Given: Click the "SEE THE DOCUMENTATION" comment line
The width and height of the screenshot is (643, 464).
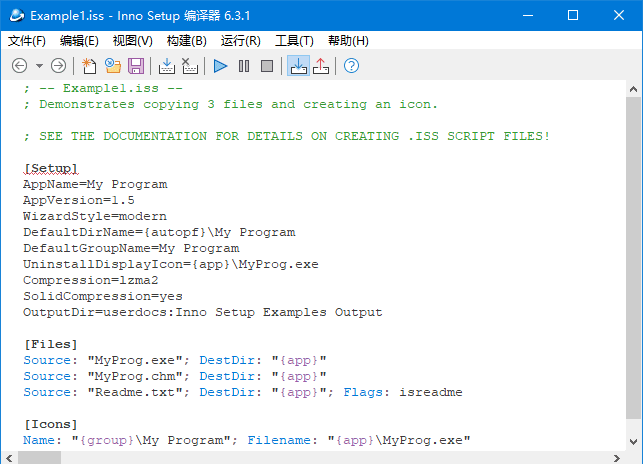Looking at the screenshot, I should click(287, 136).
